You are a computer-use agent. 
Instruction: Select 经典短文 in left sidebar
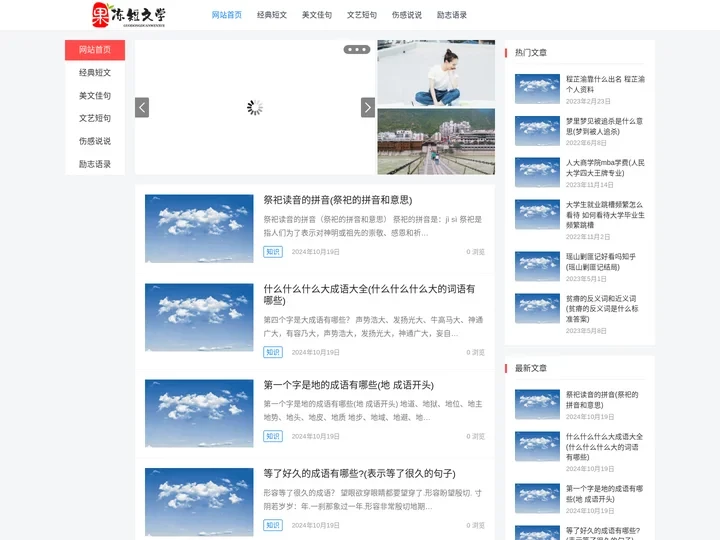(x=95, y=73)
